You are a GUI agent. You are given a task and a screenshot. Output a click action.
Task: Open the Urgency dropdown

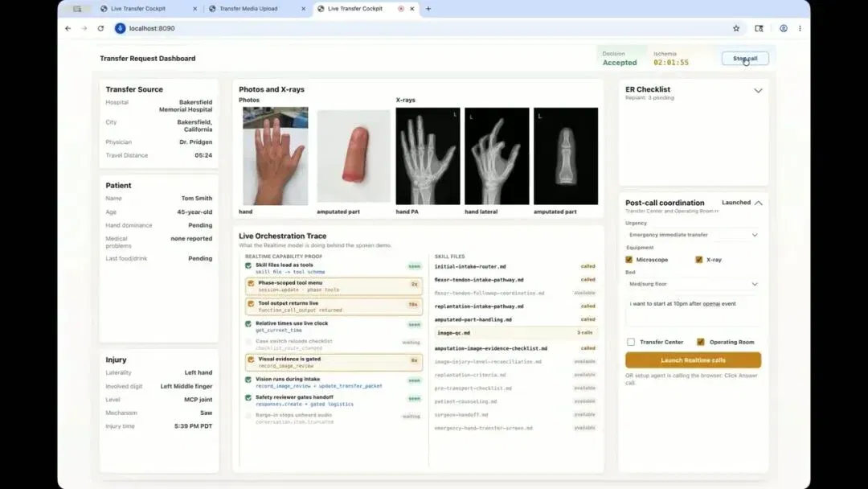693,235
